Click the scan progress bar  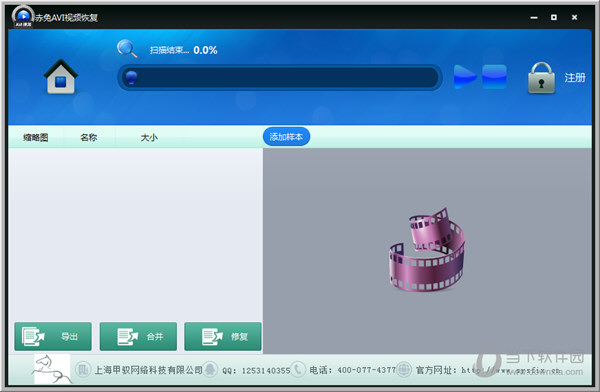pos(280,77)
